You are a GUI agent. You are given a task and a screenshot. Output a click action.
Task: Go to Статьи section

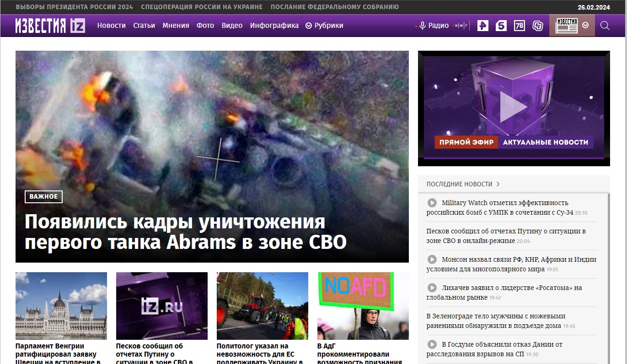click(x=144, y=26)
